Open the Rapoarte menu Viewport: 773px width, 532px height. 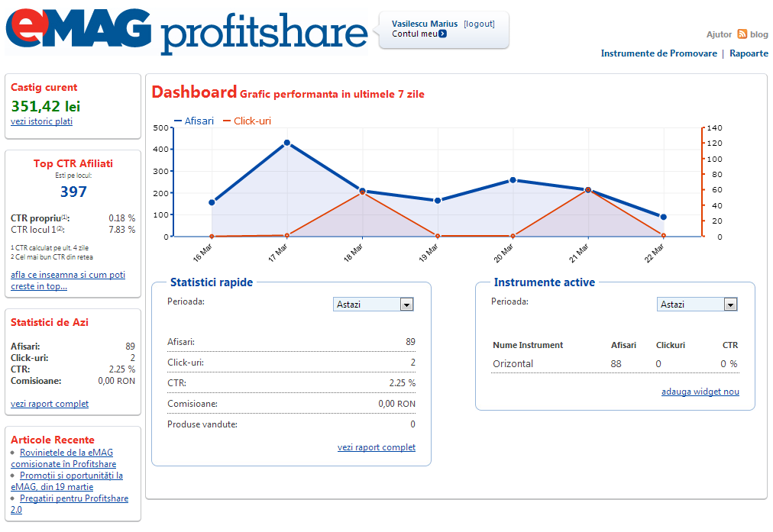click(x=749, y=53)
